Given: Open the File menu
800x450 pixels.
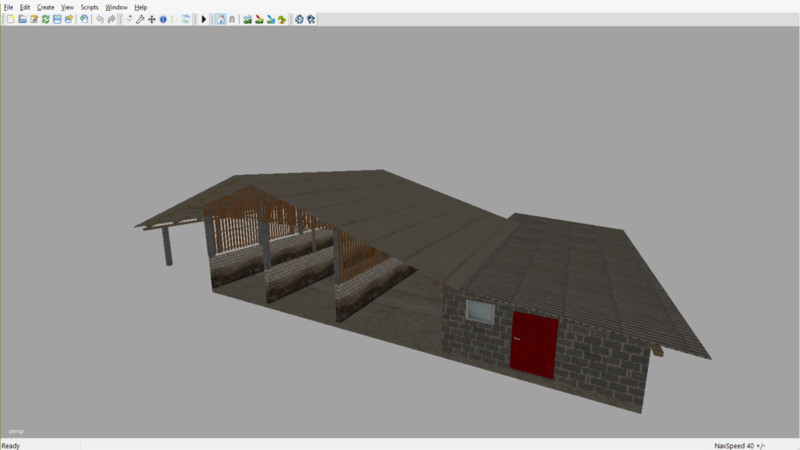Looking at the screenshot, I should (x=8, y=7).
